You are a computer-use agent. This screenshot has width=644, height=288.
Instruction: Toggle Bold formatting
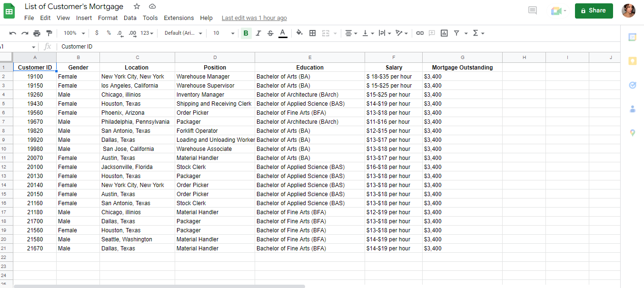coord(246,33)
